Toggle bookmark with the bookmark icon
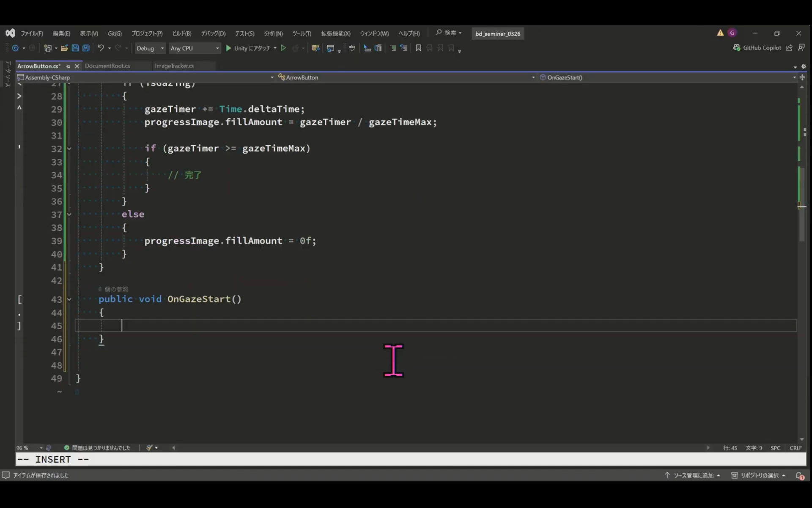Screen dimensions: 812x508 point(418,48)
